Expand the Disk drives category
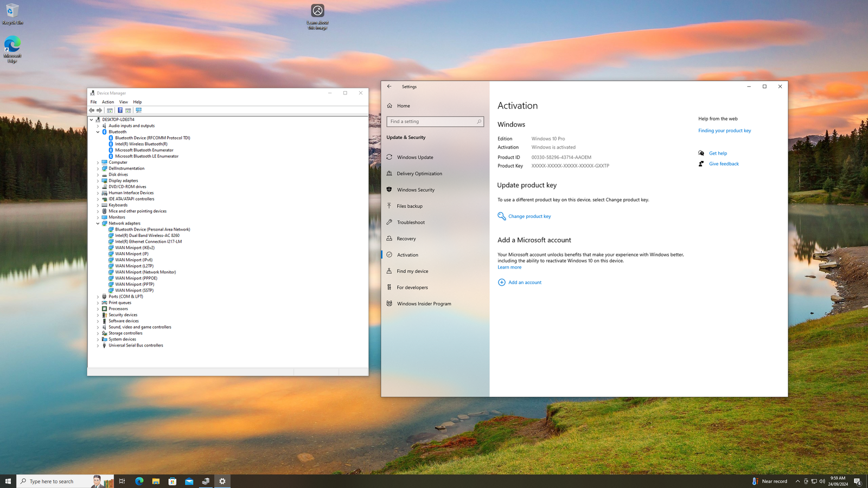The width and height of the screenshot is (868, 488). coord(98,175)
